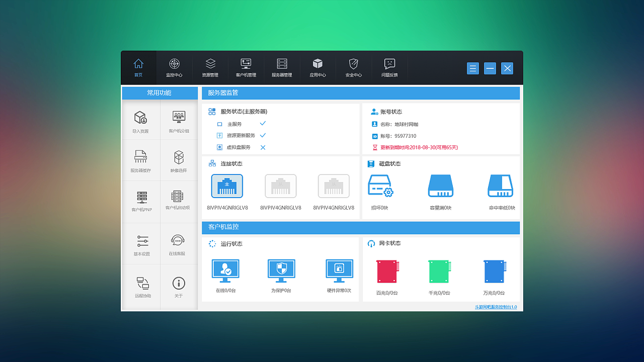The width and height of the screenshot is (644, 362).
Task: Enable the 虚拟盘服务 X status
Action: click(x=263, y=147)
